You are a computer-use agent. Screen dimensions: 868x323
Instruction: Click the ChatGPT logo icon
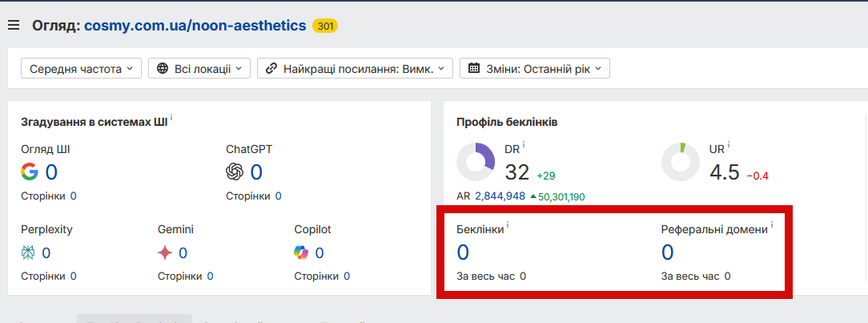(235, 172)
